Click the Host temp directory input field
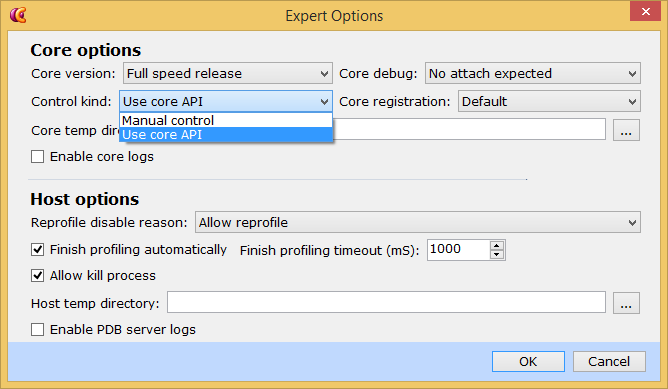 click(386, 303)
